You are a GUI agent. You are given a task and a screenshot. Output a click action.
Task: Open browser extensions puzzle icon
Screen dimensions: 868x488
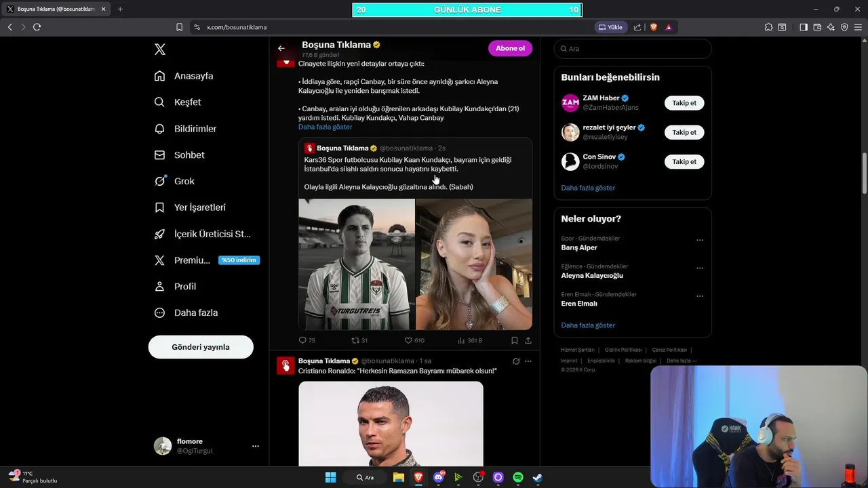[768, 27]
